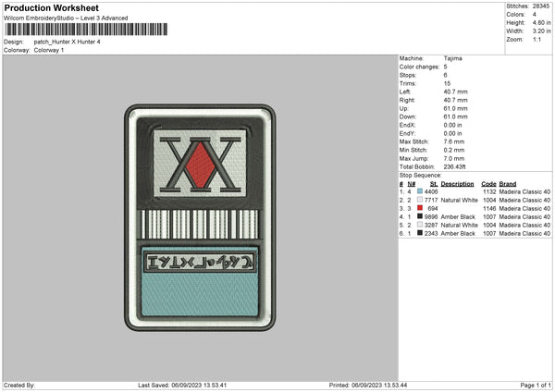Image resolution: width=555 pixels, height=392 pixels.
Task: Click the St. column header
Action: point(434,184)
